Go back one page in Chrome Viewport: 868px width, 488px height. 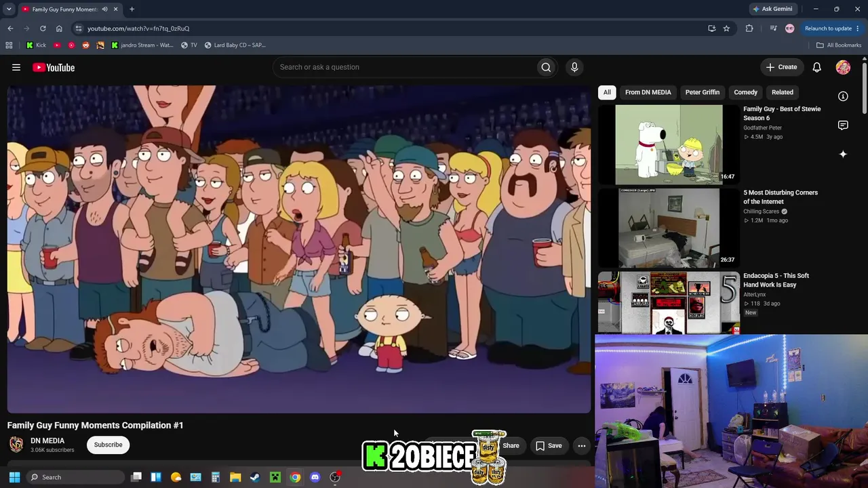pyautogui.click(x=10, y=28)
